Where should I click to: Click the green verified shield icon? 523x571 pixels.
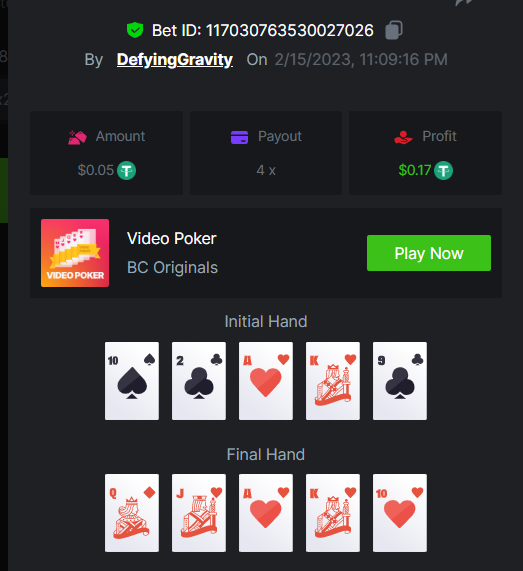135,30
